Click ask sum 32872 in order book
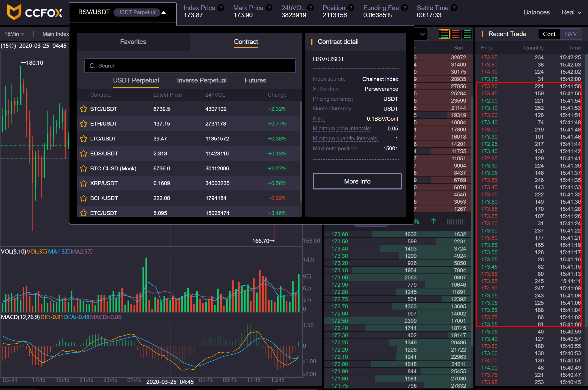588x390 pixels. click(458, 57)
